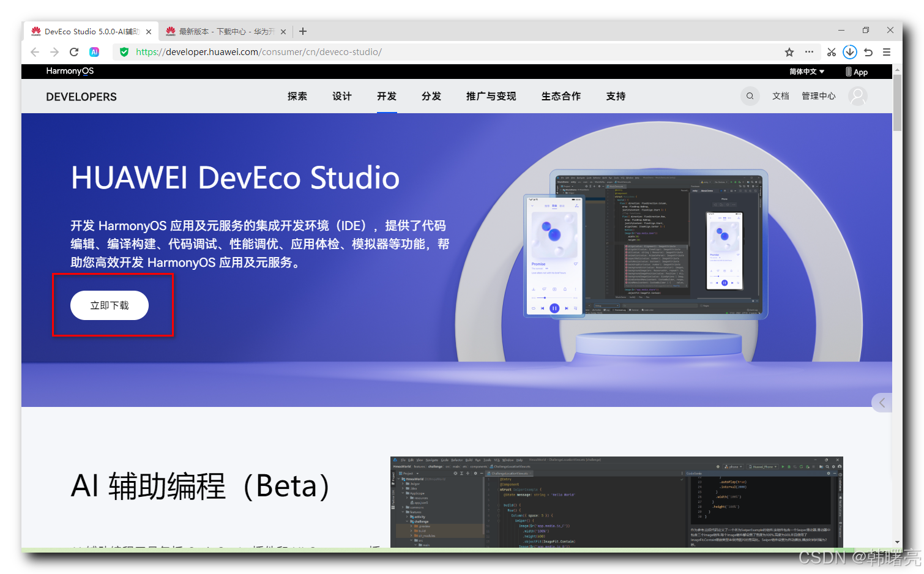Bookmark page with the star icon
Viewport: 924px width, 574px height.
[x=789, y=52]
